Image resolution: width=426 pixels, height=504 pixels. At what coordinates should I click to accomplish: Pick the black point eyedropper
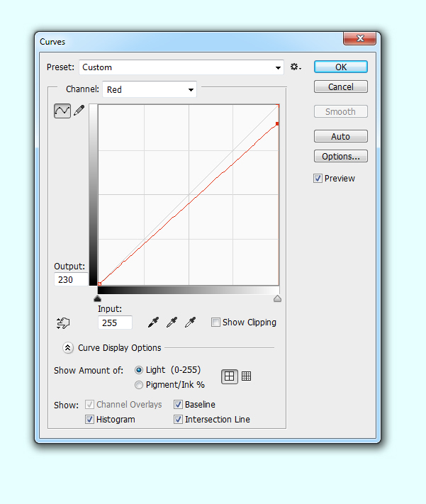tap(153, 322)
